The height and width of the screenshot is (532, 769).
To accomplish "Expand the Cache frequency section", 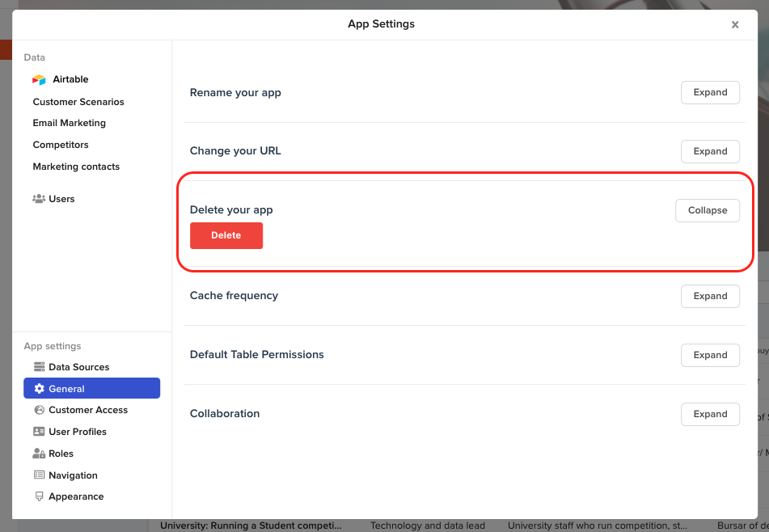I will tap(710, 296).
